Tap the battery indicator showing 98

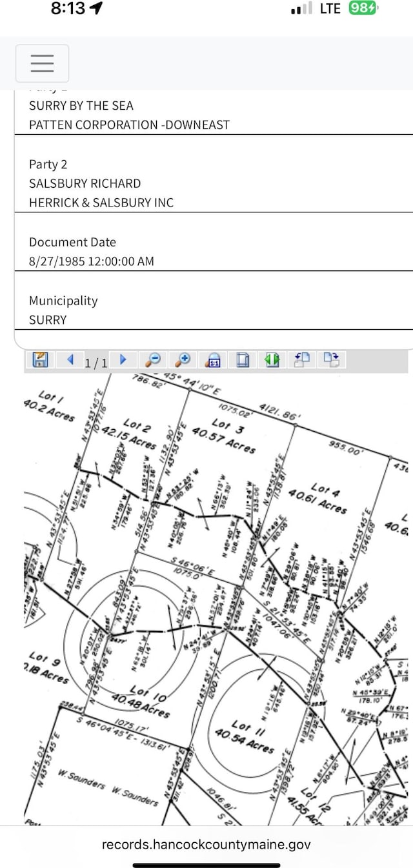click(x=364, y=8)
